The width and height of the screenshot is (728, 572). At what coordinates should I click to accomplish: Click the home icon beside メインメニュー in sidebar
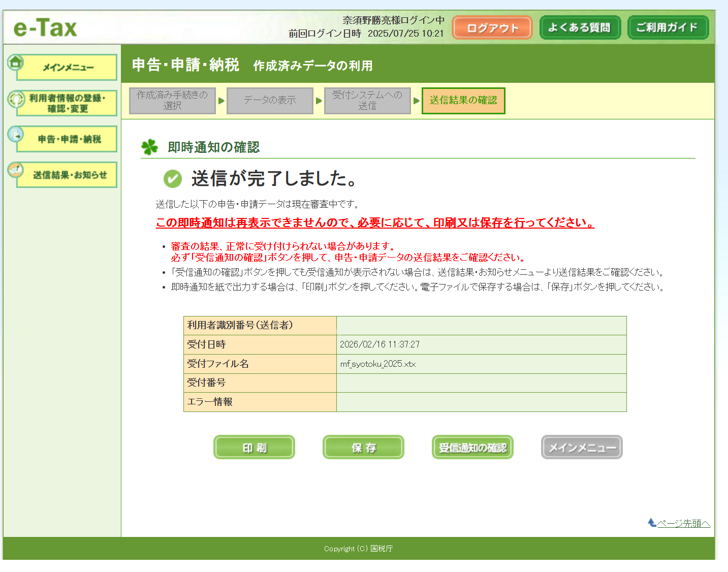click(16, 62)
